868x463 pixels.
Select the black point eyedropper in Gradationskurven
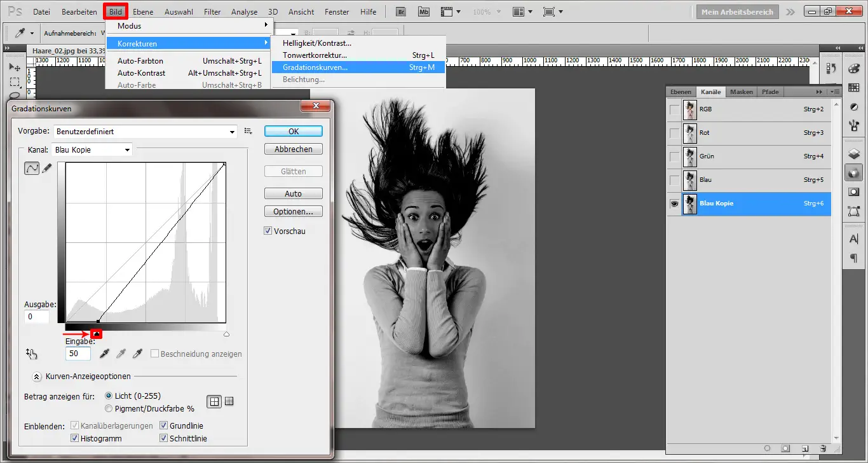coord(104,354)
